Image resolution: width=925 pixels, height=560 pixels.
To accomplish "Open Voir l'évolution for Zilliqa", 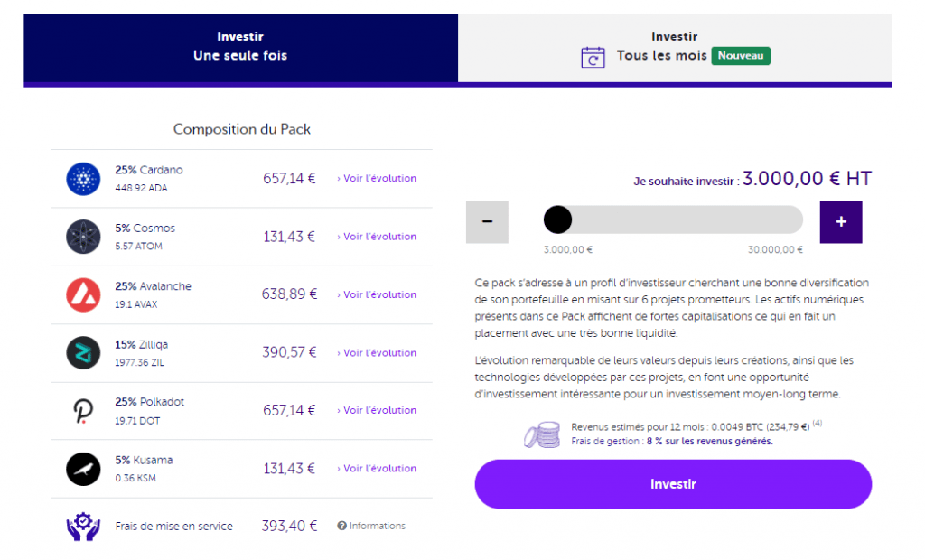I will click(377, 353).
